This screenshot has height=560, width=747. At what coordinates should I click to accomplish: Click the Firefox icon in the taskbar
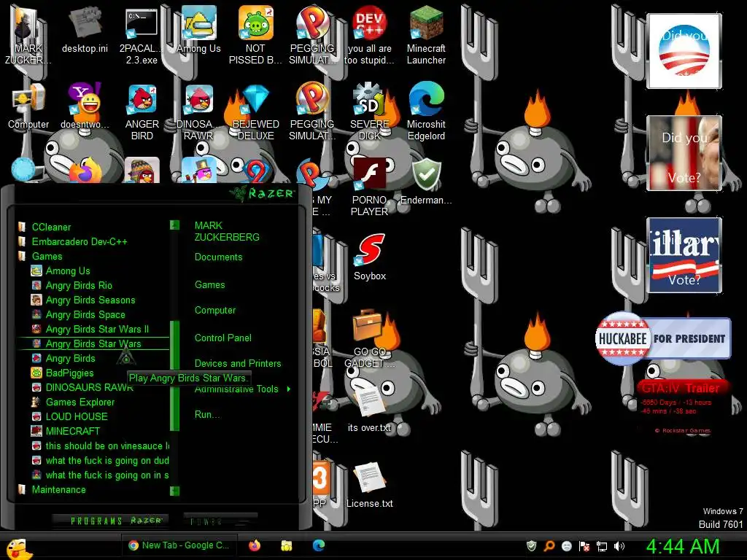tap(255, 545)
